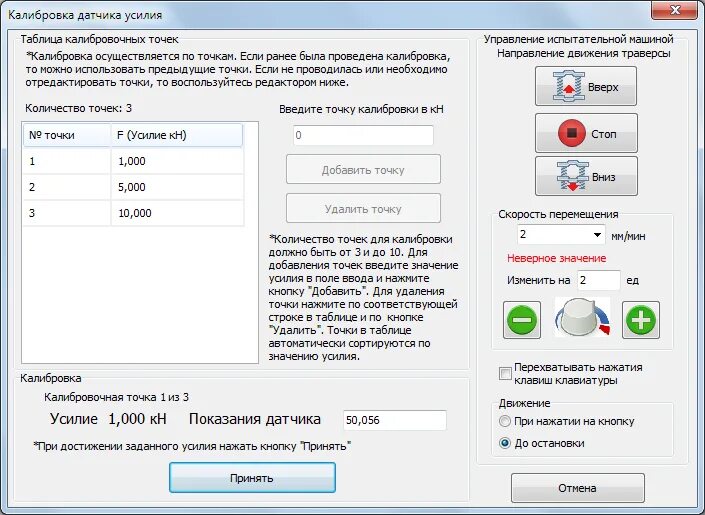Focus the calibration point input field
The width and height of the screenshot is (705, 515).
pyautogui.click(x=363, y=135)
